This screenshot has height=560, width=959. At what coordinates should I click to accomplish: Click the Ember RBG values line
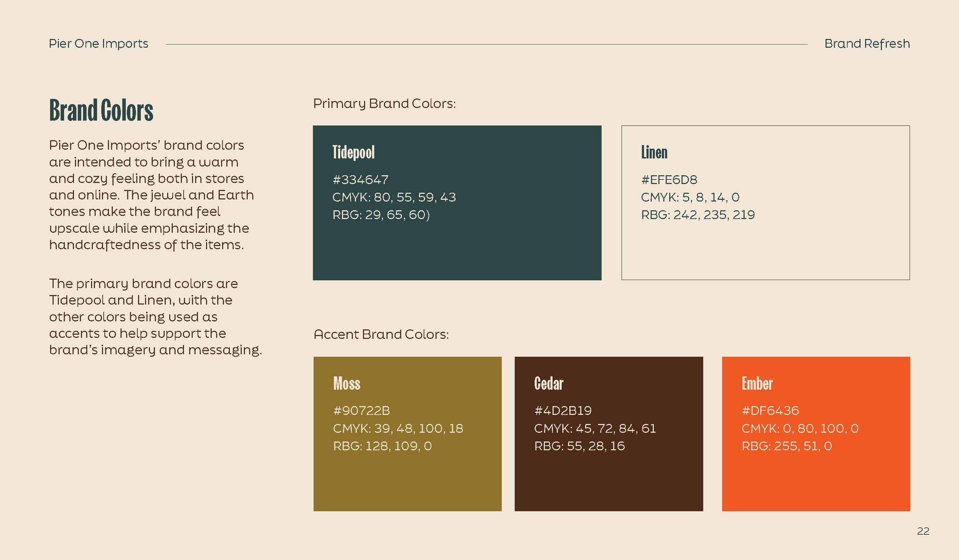(786, 446)
